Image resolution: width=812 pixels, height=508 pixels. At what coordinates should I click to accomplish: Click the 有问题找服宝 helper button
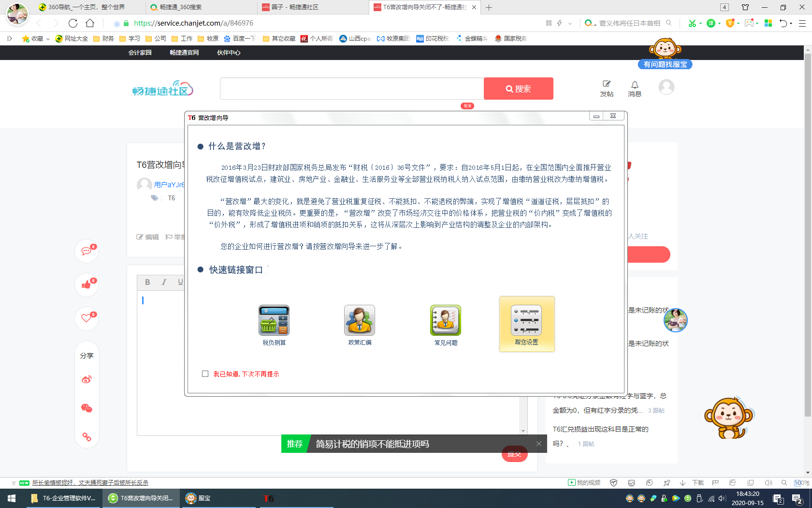point(665,64)
